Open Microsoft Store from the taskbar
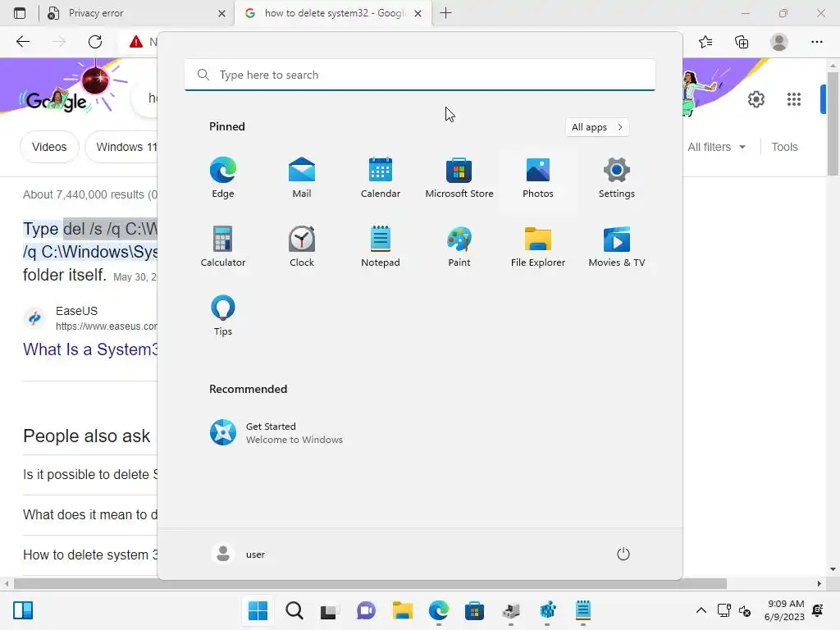840x630 pixels. click(474, 610)
